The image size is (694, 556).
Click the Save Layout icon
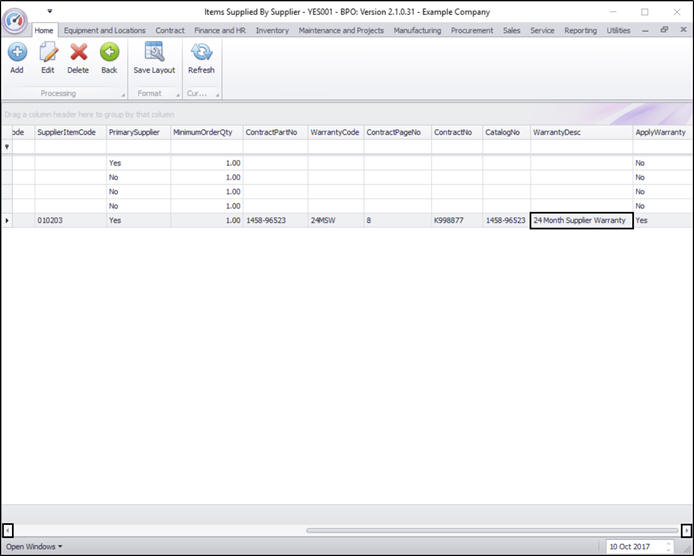[154, 52]
